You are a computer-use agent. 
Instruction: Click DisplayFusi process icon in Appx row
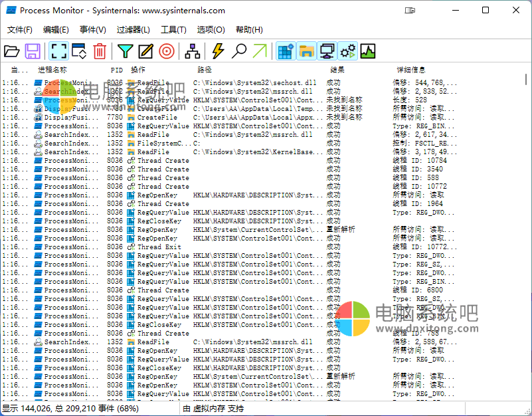(x=38, y=118)
